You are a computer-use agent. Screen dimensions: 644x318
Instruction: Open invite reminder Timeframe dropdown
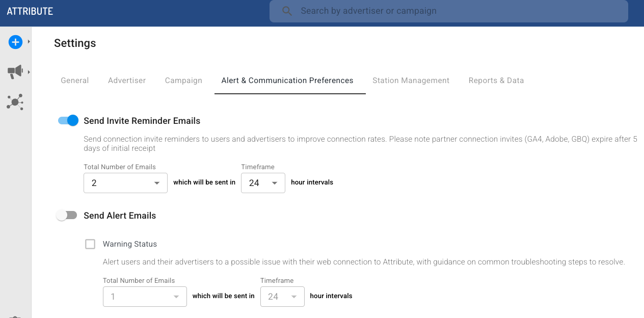click(263, 183)
